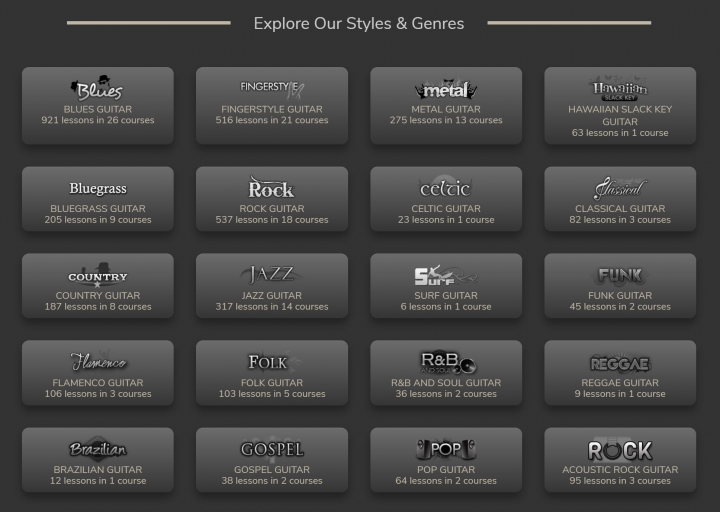Click '12 lessons in 1 course' text
The image size is (720, 512).
tap(98, 481)
